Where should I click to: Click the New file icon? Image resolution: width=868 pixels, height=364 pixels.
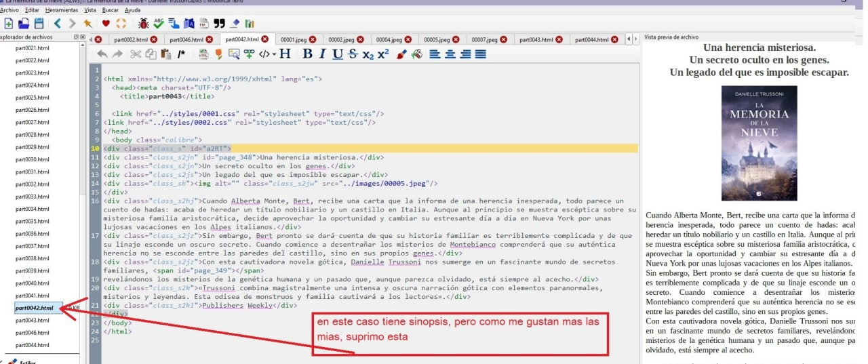(x=8, y=24)
